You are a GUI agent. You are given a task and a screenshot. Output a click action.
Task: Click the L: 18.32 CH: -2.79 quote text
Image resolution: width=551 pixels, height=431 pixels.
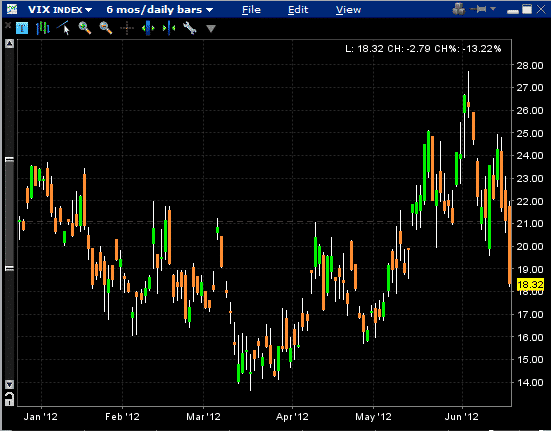click(x=423, y=48)
